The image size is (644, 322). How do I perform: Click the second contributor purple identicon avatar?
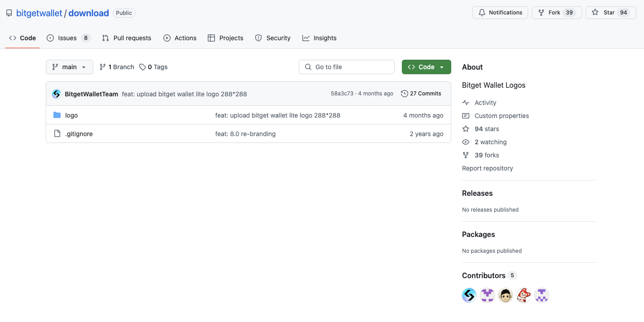[487, 295]
